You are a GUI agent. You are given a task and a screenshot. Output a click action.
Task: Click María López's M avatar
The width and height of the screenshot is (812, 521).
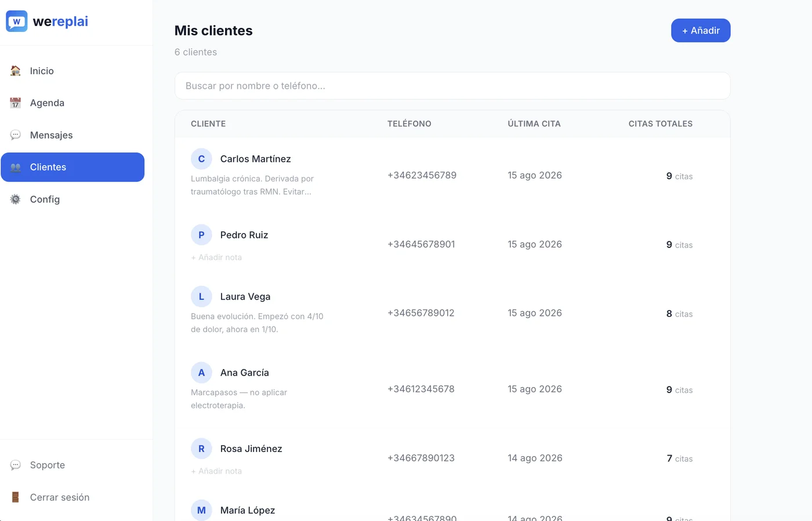coord(201,510)
